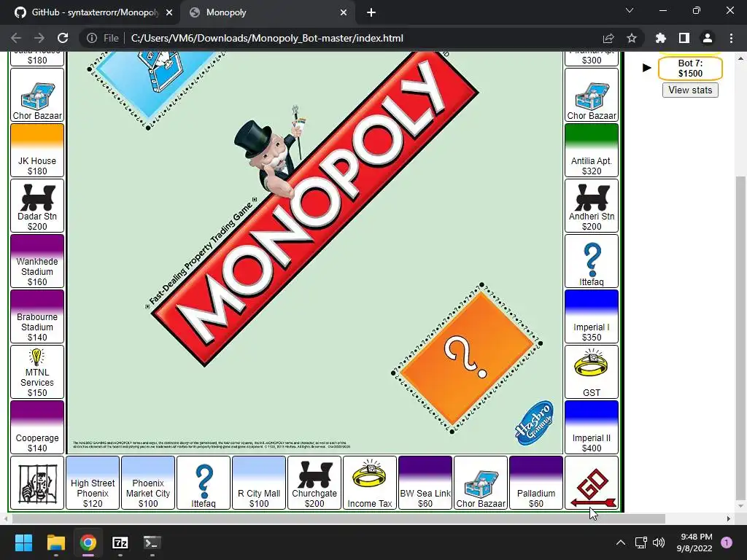Click the Dadar Stn train icon
747x560 pixels.
(37, 197)
